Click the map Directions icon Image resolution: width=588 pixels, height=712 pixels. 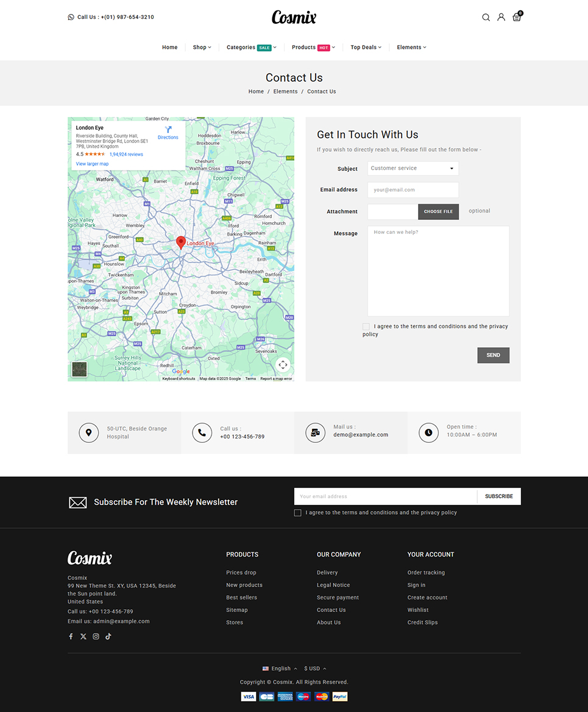tap(168, 130)
